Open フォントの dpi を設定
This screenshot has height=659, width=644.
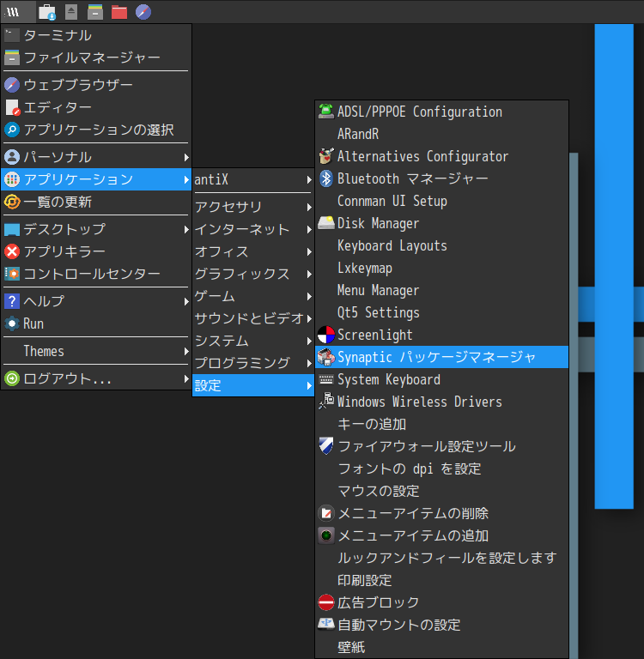tap(441, 469)
